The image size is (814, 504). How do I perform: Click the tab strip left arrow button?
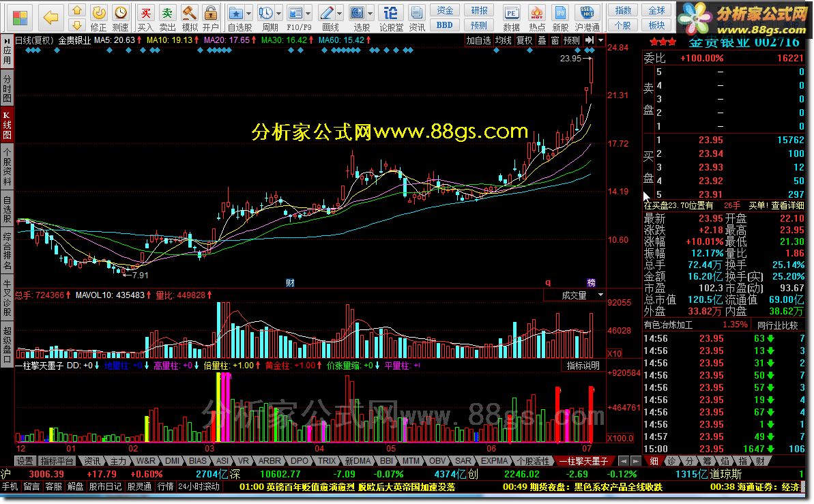(624, 461)
